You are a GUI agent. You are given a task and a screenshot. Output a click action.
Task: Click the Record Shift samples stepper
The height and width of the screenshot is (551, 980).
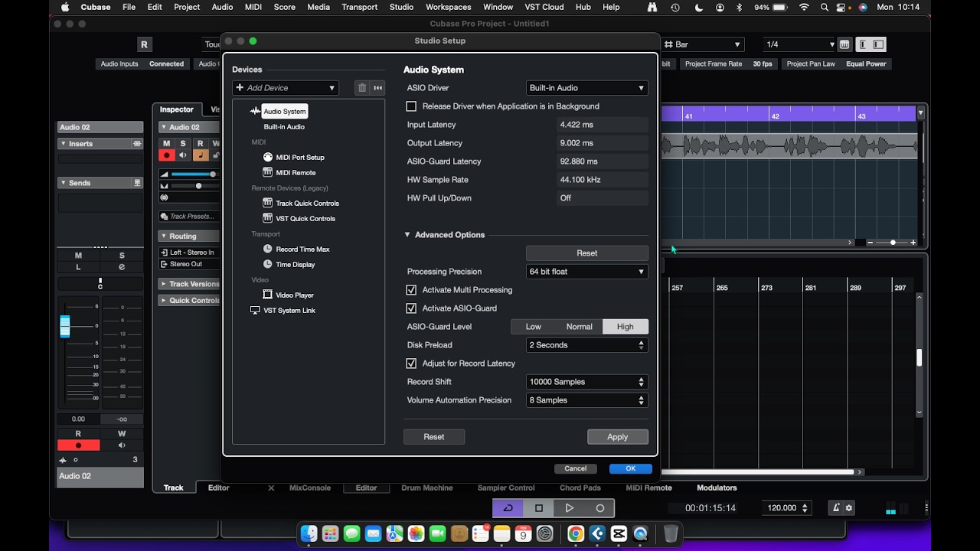point(642,382)
